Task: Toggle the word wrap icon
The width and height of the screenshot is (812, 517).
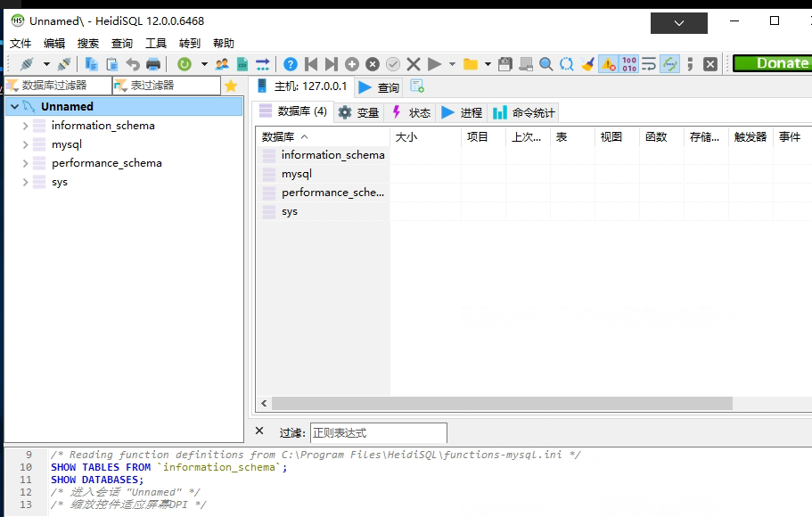Action: (x=649, y=64)
